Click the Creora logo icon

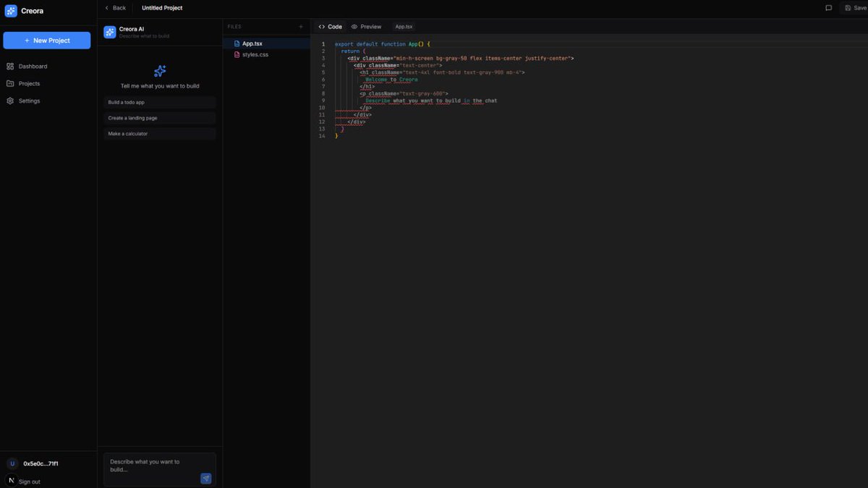tap(10, 10)
